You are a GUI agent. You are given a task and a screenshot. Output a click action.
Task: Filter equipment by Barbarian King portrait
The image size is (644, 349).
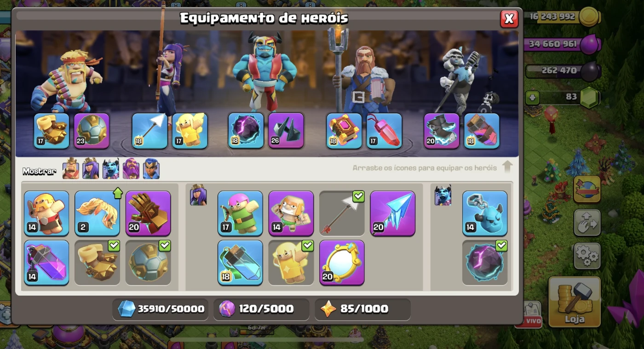pos(71,169)
